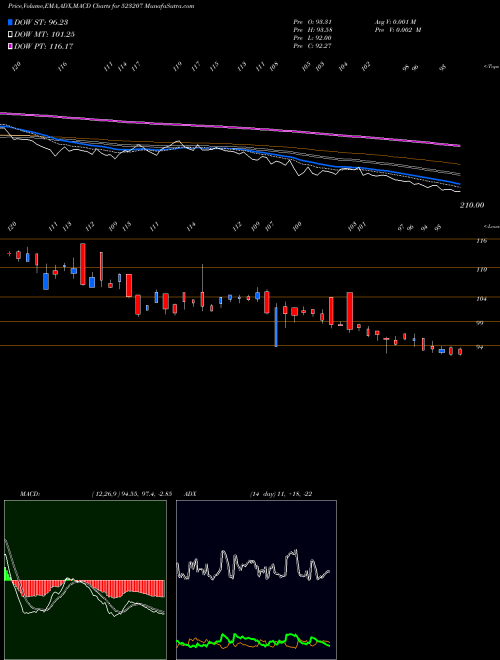Open the ADX indicator chart panel

point(256,580)
